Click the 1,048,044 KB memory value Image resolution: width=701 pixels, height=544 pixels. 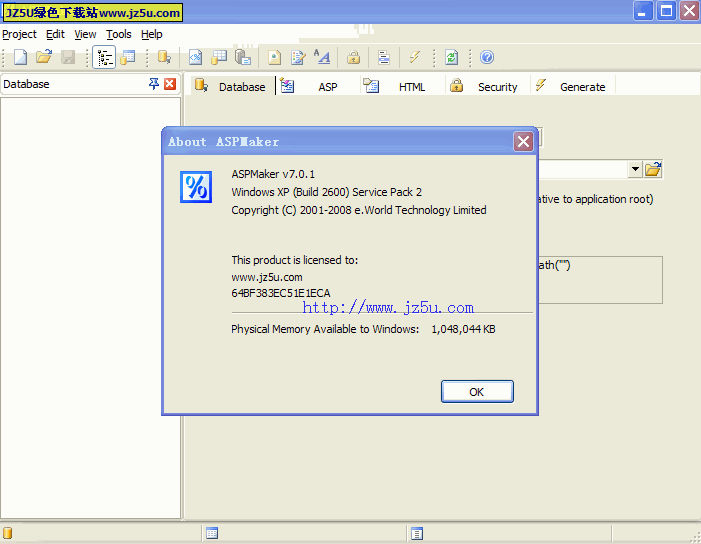pos(463,329)
